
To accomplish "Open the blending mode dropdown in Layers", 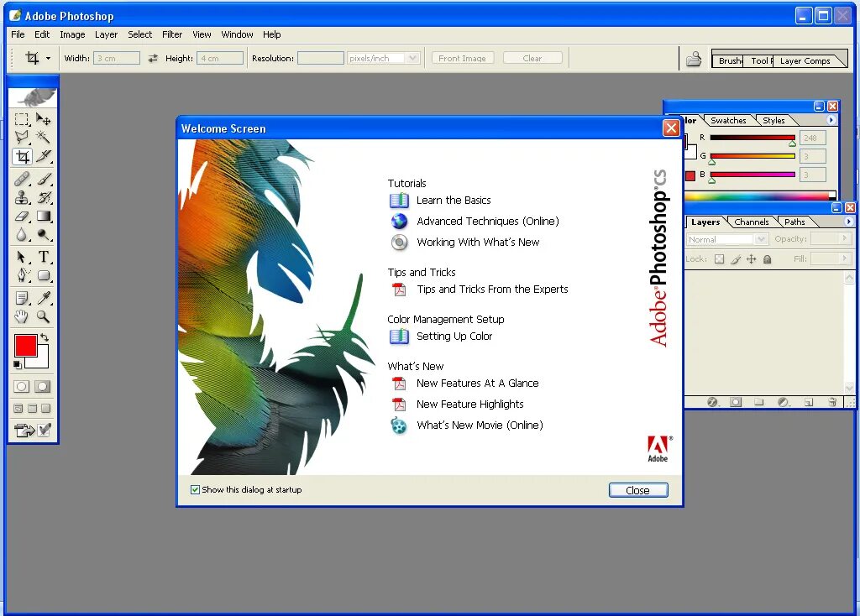I will click(x=762, y=239).
